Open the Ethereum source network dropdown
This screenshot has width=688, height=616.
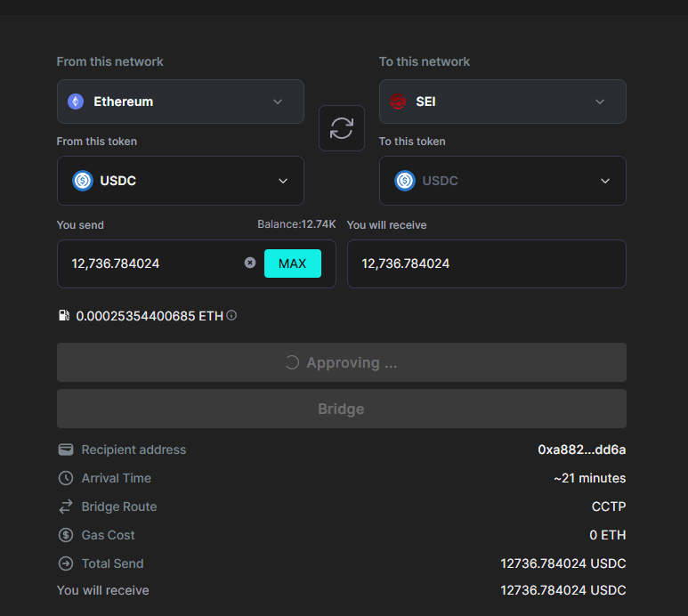pyautogui.click(x=181, y=101)
